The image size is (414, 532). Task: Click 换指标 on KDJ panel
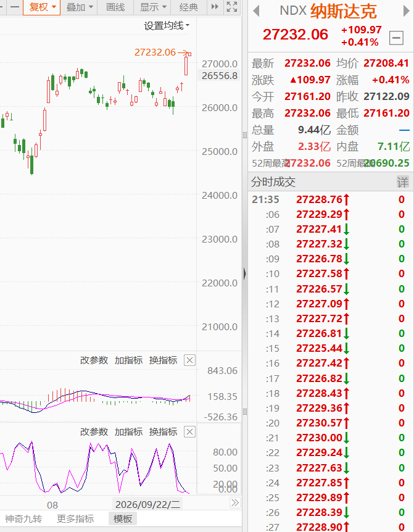point(163,432)
